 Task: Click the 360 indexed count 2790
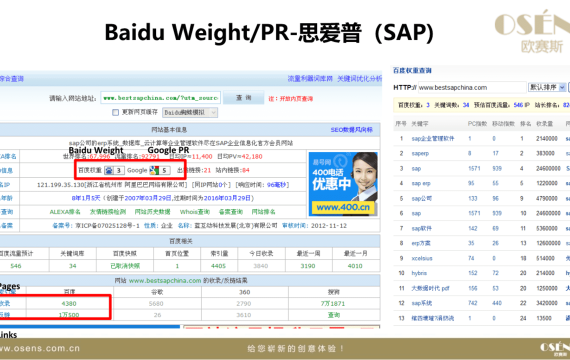click(244, 304)
